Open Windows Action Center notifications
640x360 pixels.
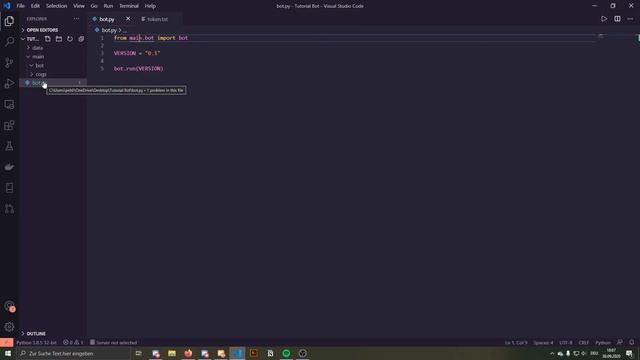pos(629,353)
